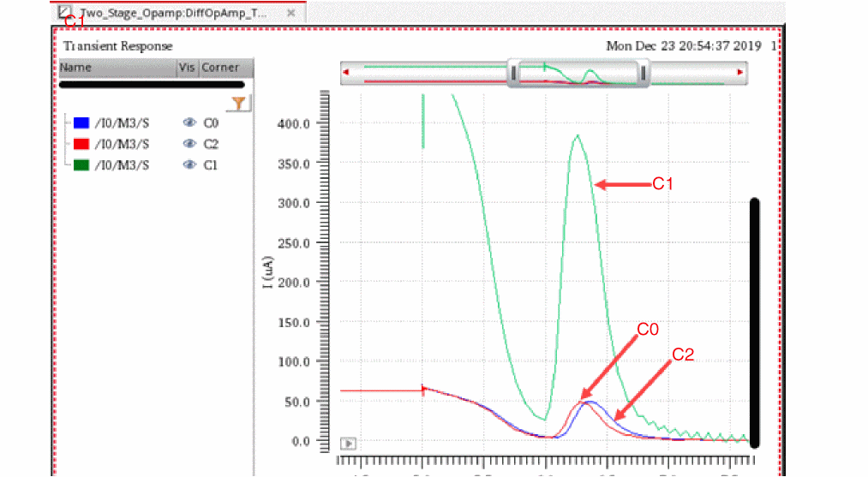868x477 pixels.
Task: Grab the right handle of overview slider
Action: [643, 73]
